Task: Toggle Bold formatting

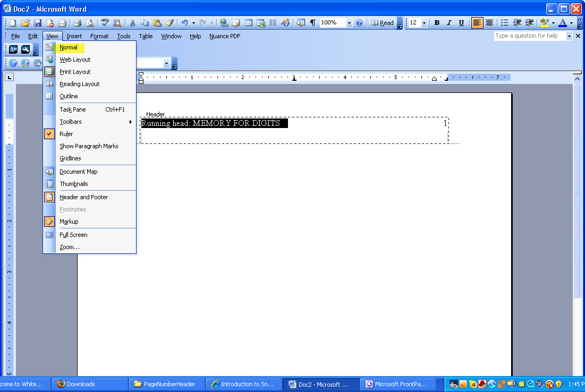Action: [437, 23]
